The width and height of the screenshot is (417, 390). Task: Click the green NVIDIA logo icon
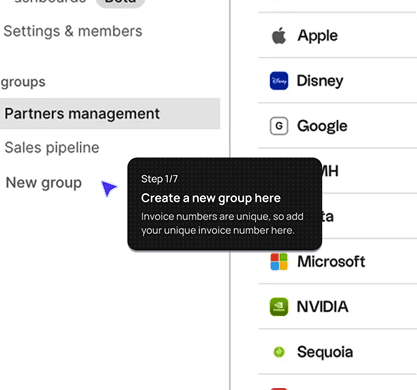pos(279,307)
